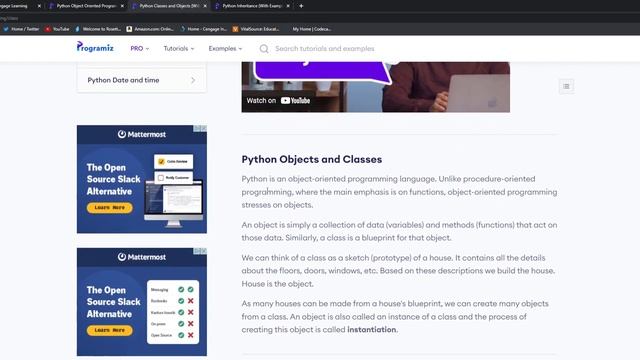Image resolution: width=640 pixels, height=360 pixels.
Task: Open AdChoices info on top Mattermost ad
Action: (x=197, y=128)
